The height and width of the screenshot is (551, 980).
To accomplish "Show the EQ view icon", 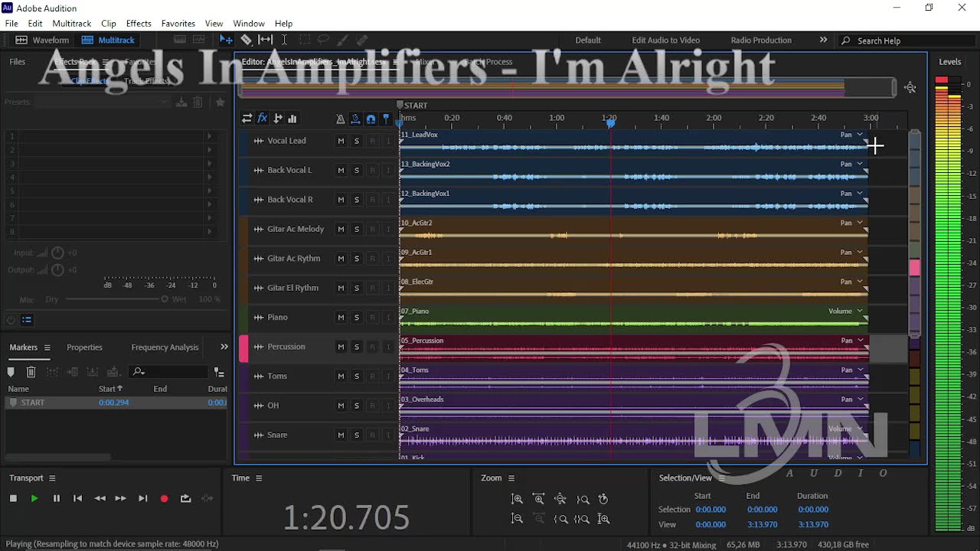I will (x=292, y=118).
